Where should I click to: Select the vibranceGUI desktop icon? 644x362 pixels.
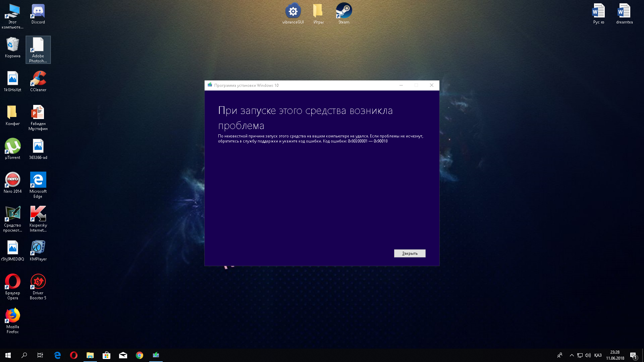pos(293,13)
